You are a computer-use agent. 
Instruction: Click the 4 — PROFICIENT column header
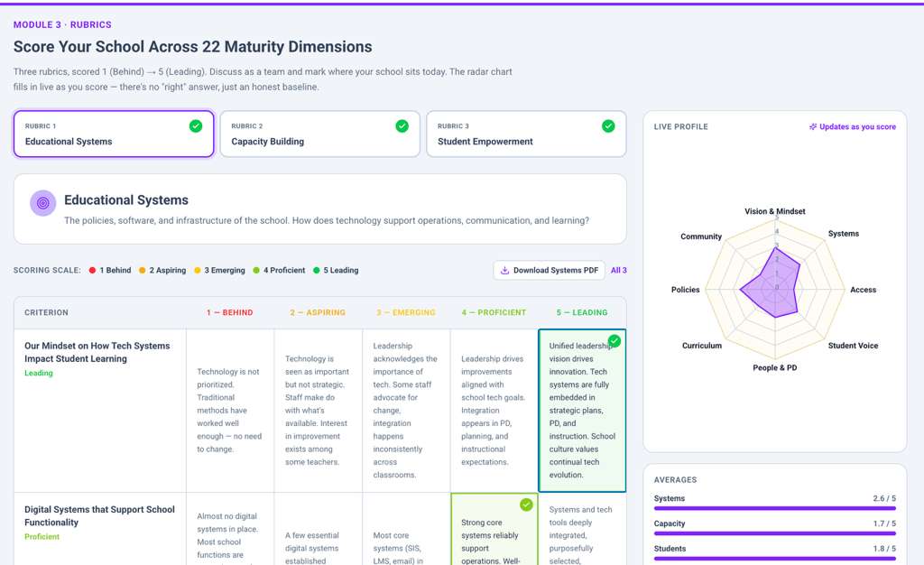click(x=494, y=313)
